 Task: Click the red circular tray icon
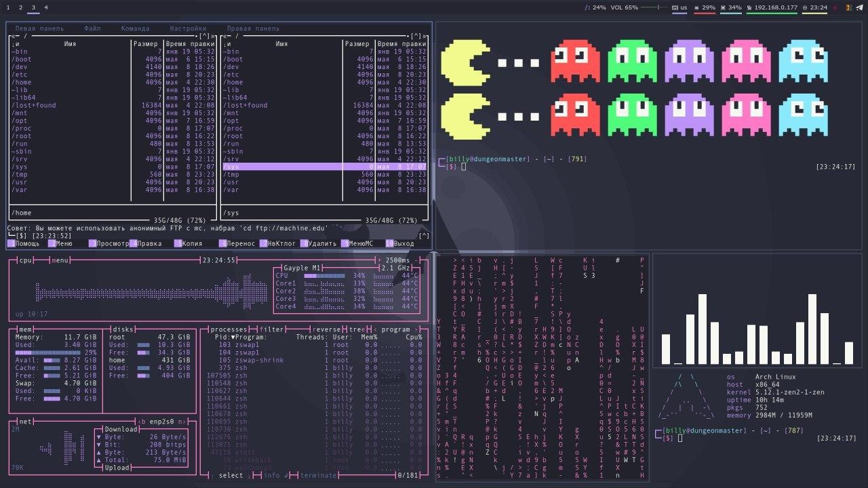835,7
